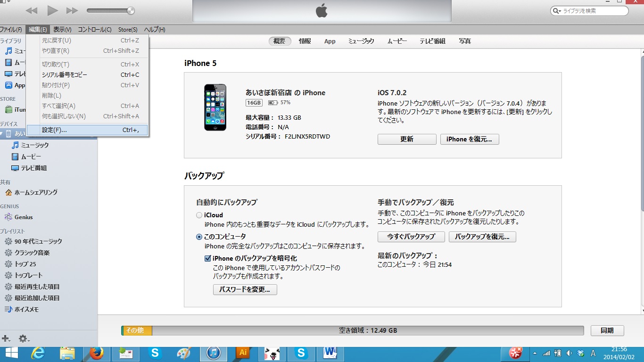Screen dimensions: 644x362
Task: Skip ahead with the fast-forward button
Action: coord(72,10)
